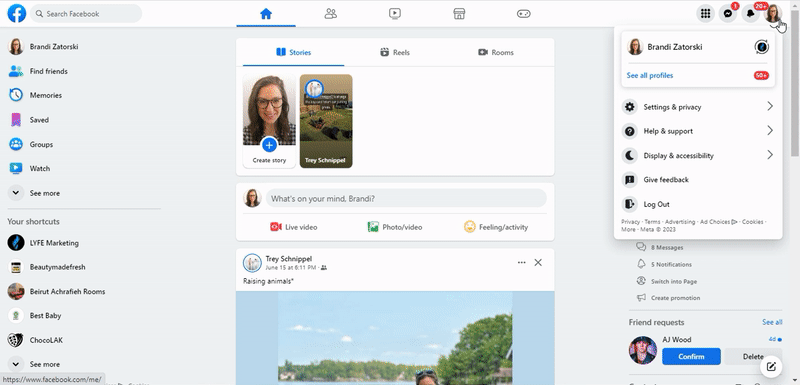Switch to the Rooms tab
The image size is (800, 385).
pos(496,53)
